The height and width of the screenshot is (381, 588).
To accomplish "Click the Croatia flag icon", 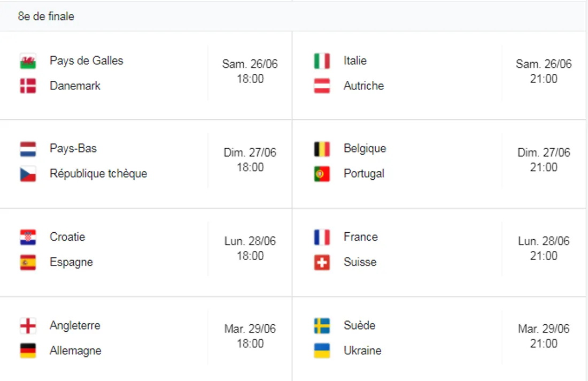I will (28, 237).
